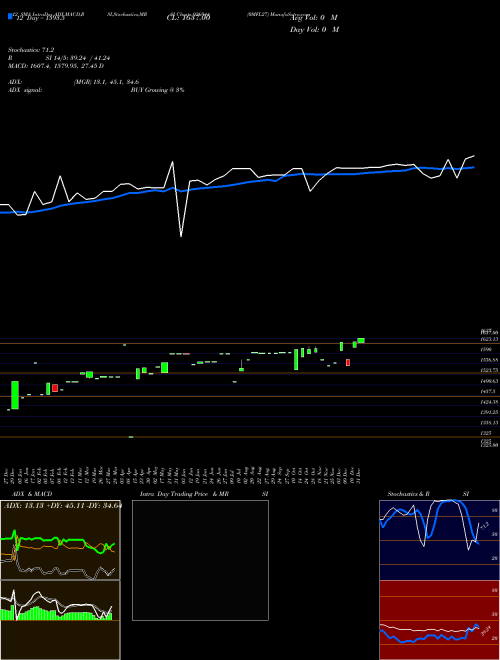Click the 'Avg Vol: 0 M' text

pyautogui.click(x=314, y=18)
